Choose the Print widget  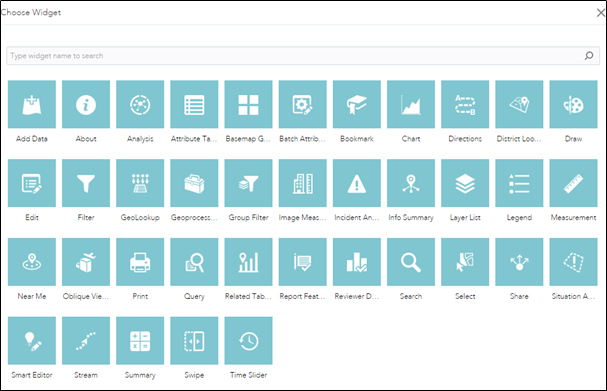click(x=140, y=262)
